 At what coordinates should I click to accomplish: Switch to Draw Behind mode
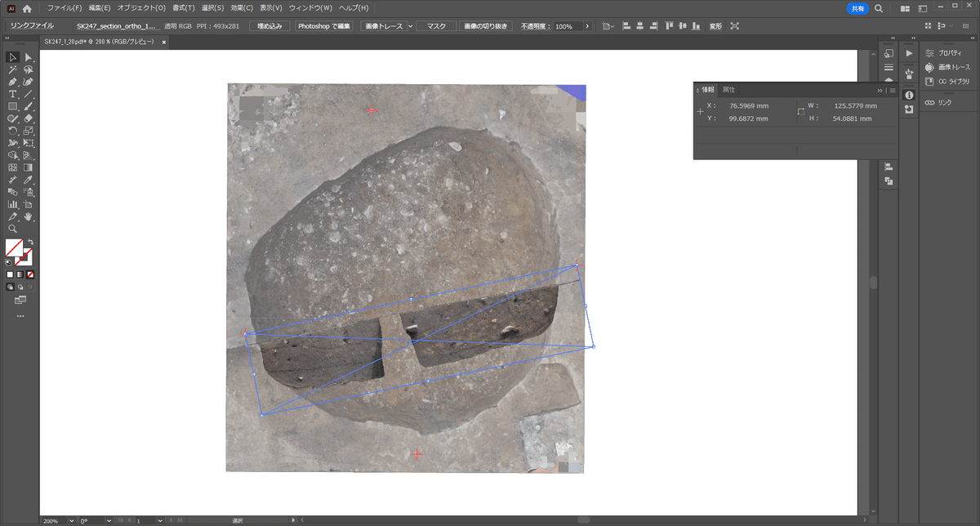[20, 288]
